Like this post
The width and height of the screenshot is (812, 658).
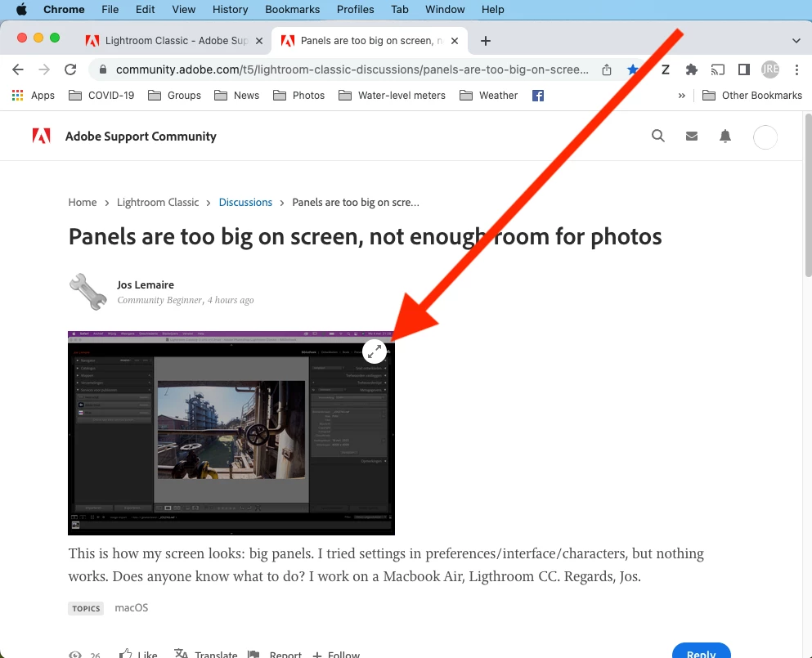[138, 655]
